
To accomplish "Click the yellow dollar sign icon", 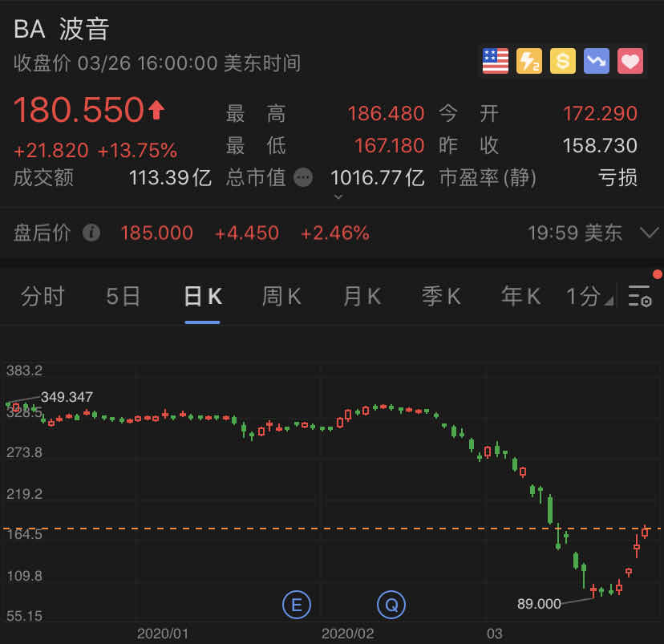I will point(563,61).
